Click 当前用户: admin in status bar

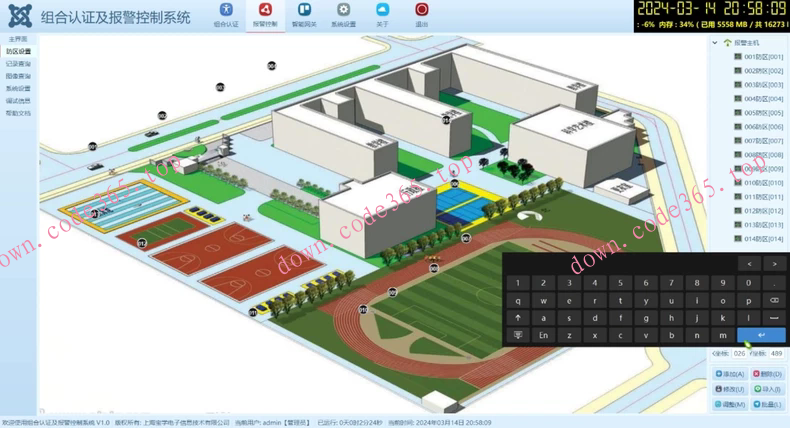(272, 422)
